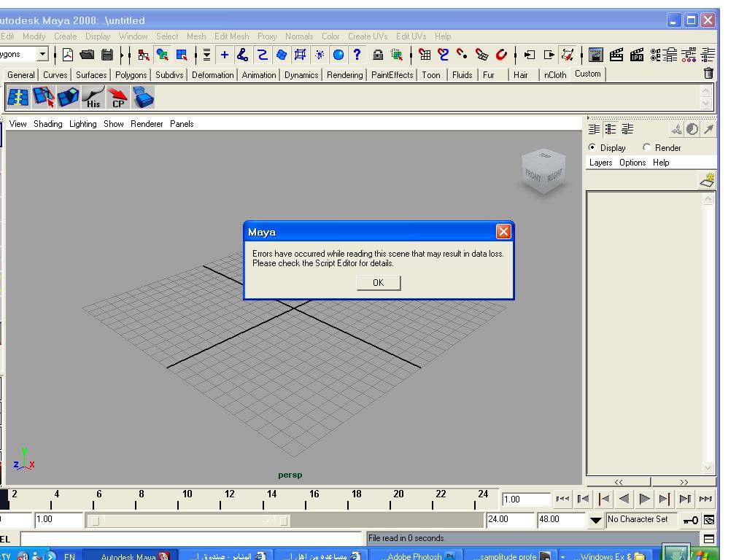
Task: Click the Outputs from selected object icon
Action: (x=549, y=55)
